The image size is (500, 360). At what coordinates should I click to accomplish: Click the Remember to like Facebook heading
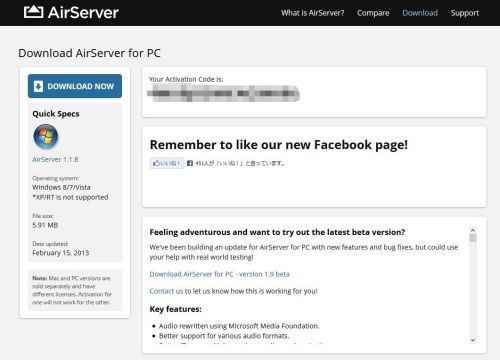tap(279, 145)
